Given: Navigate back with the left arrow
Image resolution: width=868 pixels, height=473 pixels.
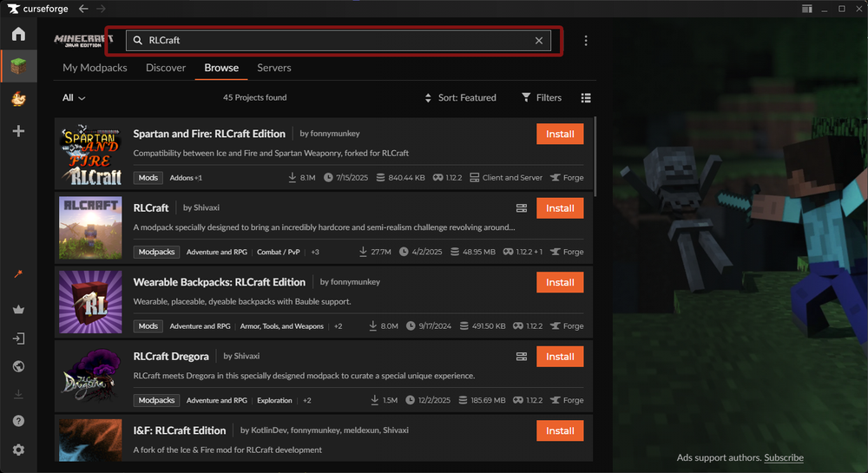Looking at the screenshot, I should click(83, 9).
